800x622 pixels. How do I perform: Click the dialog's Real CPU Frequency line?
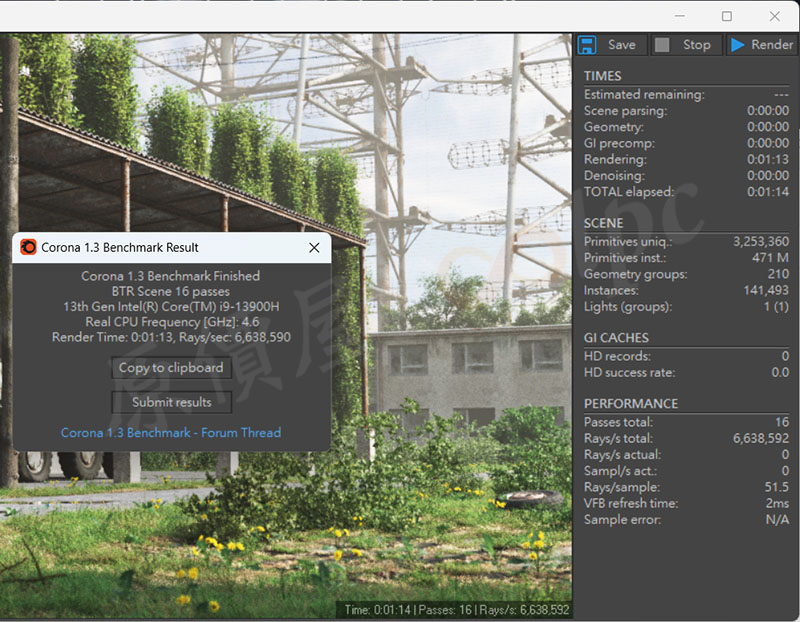point(171,322)
